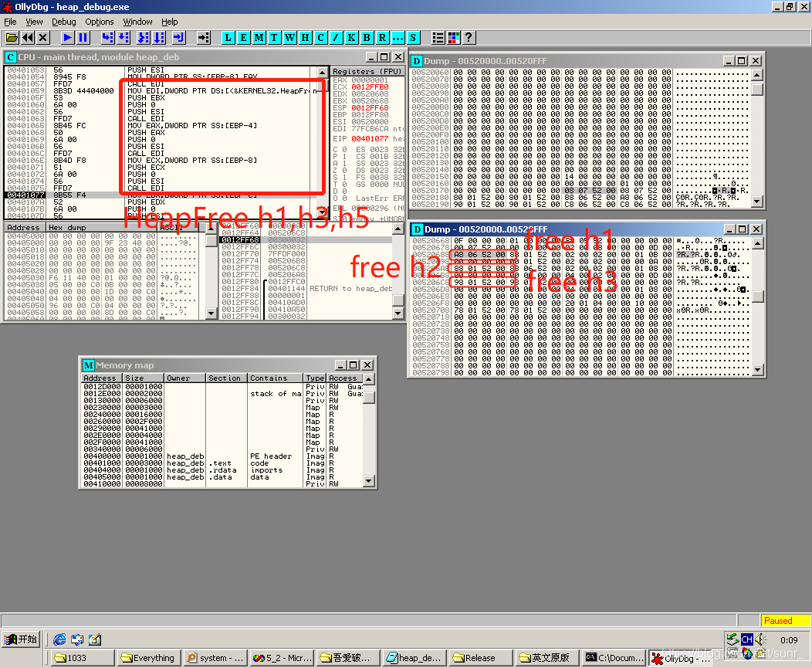Click the Trace into icon

[143, 37]
